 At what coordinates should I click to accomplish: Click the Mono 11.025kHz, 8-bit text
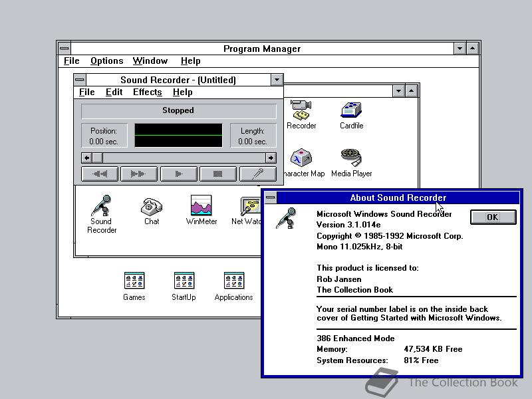(x=360, y=247)
